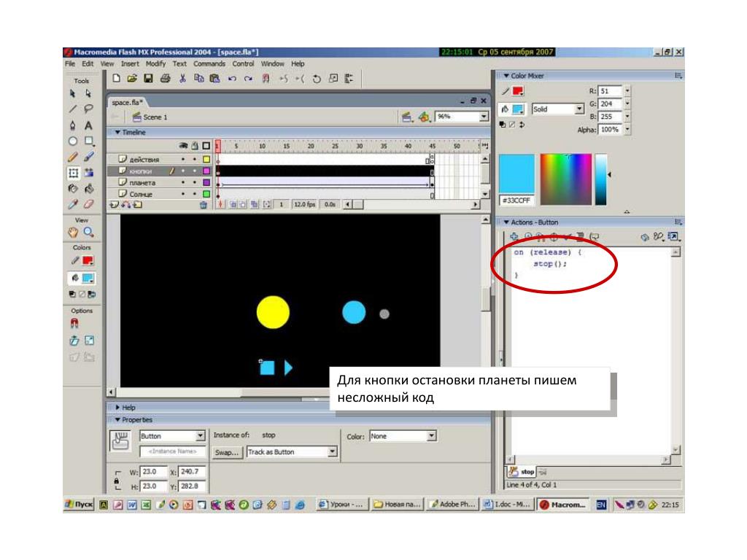Click the Print toolbar icon
The width and height of the screenshot is (747, 560).
166,79
